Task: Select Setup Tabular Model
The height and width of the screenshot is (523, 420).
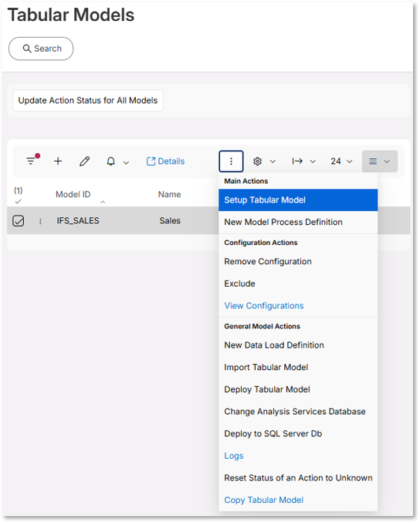Action: [x=298, y=200]
